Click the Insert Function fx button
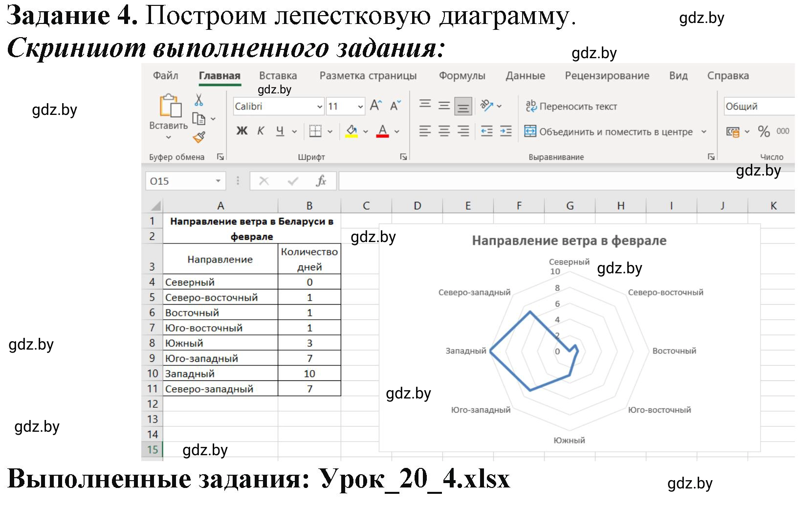Viewport: 812px width, 508px height. click(321, 181)
